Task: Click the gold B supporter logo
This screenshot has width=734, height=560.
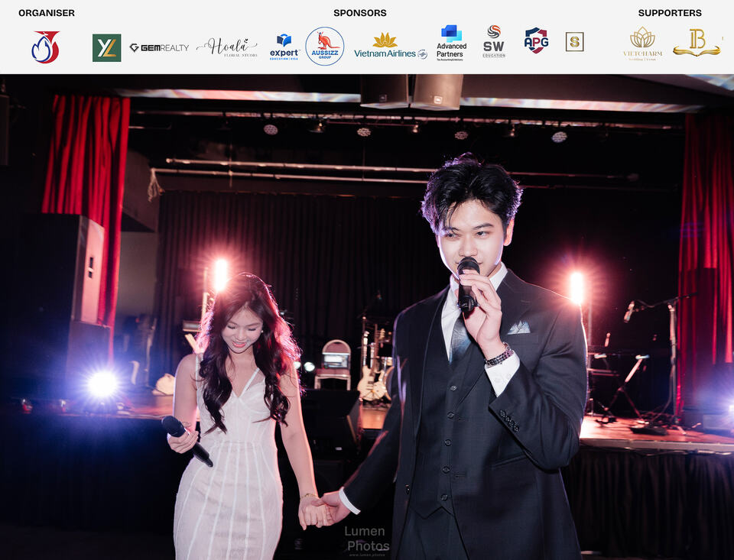Action: (x=697, y=43)
